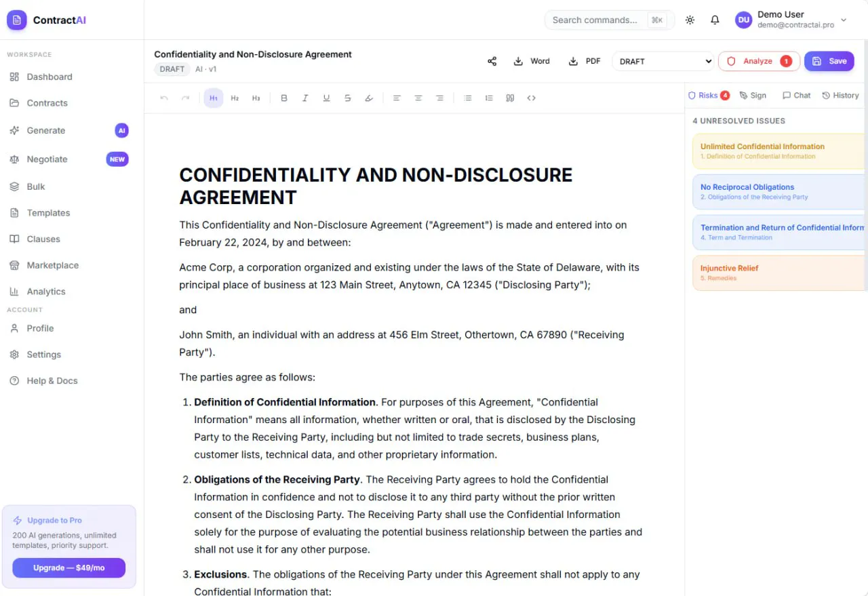The height and width of the screenshot is (596, 868).
Task: Toggle code block formatting
Action: point(531,98)
